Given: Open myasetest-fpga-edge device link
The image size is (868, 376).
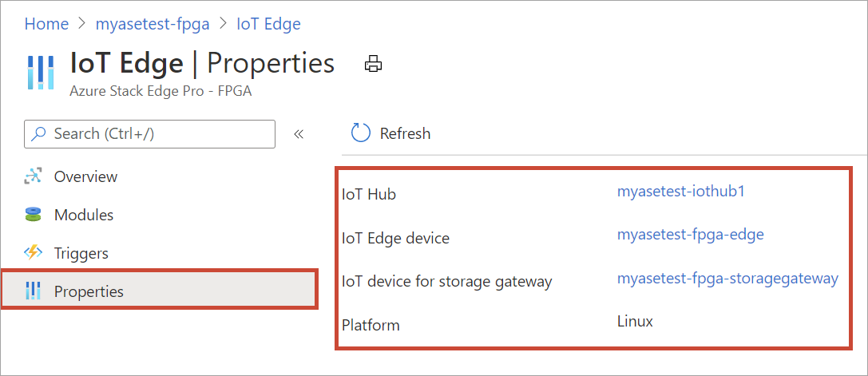Looking at the screenshot, I should click(690, 235).
